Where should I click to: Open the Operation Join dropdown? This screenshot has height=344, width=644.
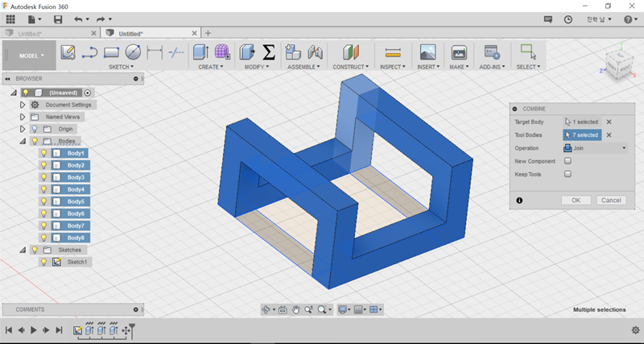[595, 148]
